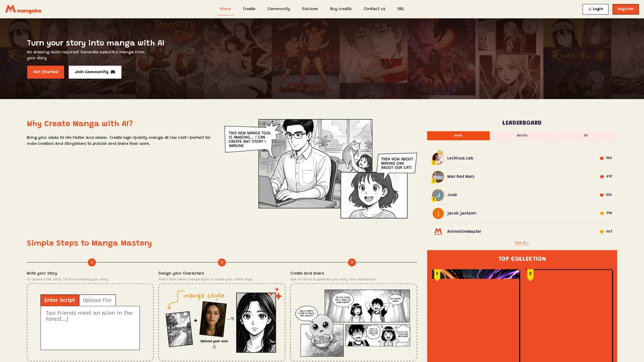This screenshot has width=644, height=362.
Task: Switch leaderboard to All
Action: pos(586,136)
